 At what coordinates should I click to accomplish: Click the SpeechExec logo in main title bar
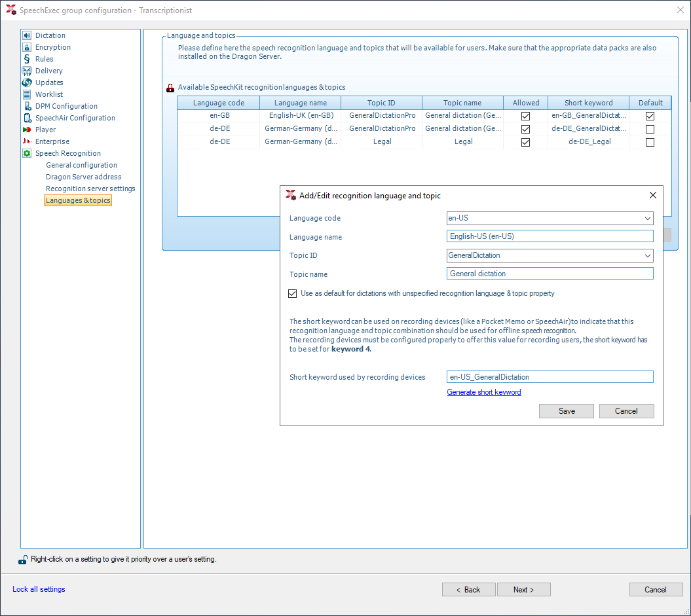coord(11,10)
